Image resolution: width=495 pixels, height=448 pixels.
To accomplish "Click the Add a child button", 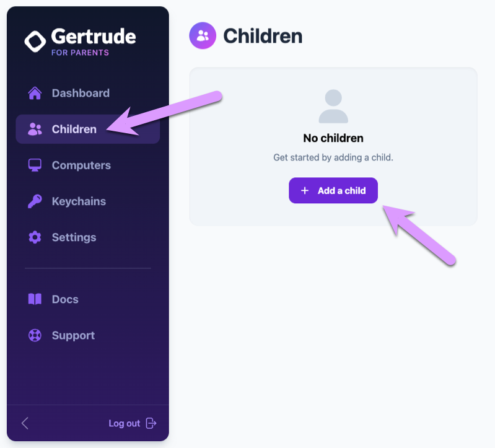I will (333, 190).
